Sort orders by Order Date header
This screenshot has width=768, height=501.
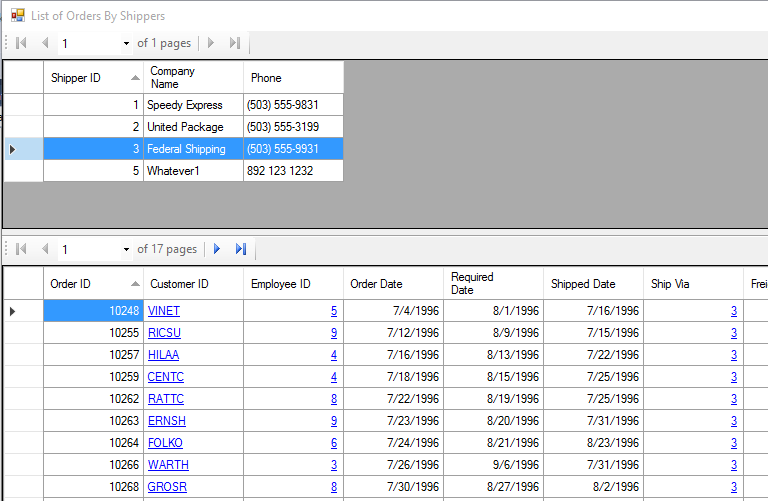(393, 284)
